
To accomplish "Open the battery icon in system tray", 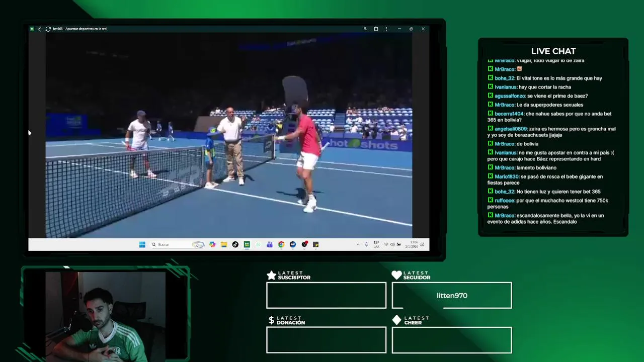I will [x=399, y=244].
